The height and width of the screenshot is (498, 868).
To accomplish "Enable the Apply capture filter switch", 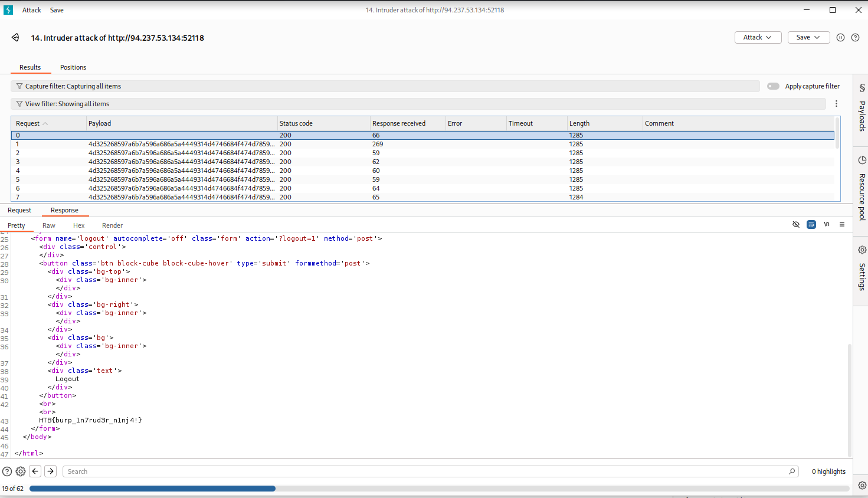I will [x=773, y=86].
